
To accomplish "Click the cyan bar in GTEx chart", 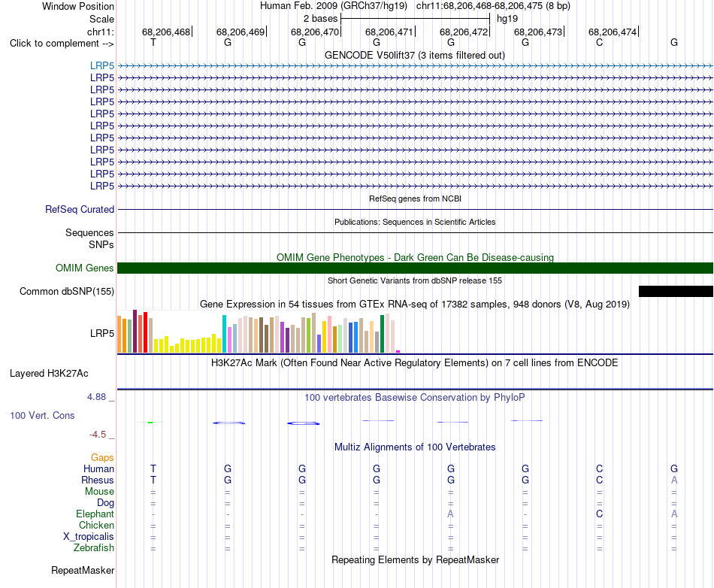I will [x=224, y=334].
